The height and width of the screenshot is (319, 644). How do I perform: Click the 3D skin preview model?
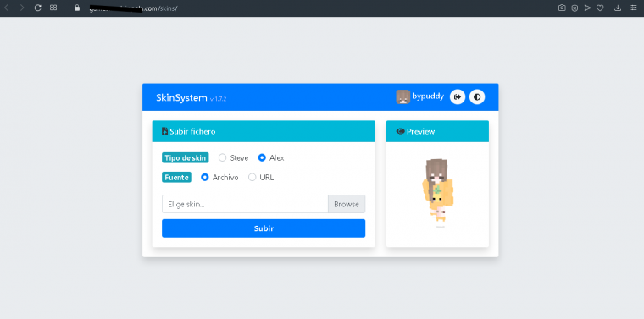[x=438, y=194]
